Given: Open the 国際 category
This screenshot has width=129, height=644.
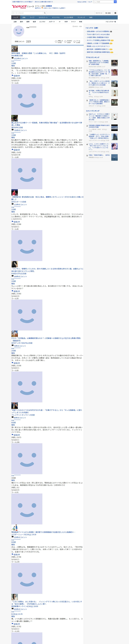Looking at the screenshot, I should click(x=28, y=22).
